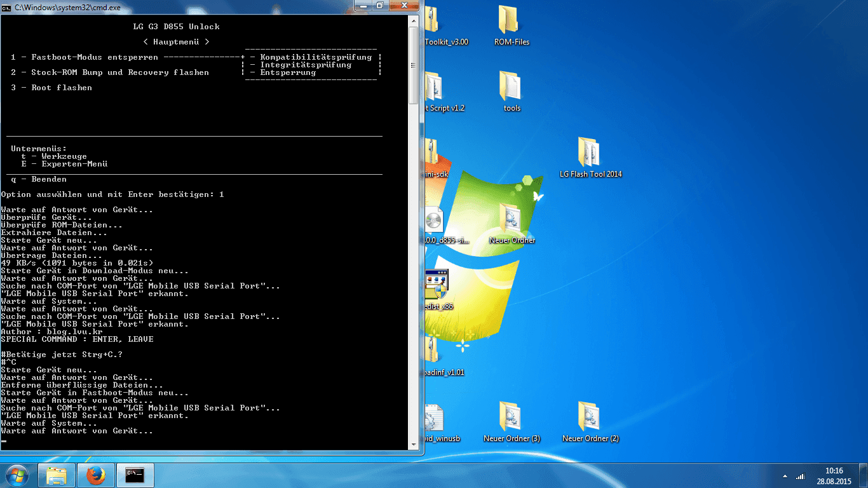868x488 pixels.
Task: Click '1 - Fastboot-Modus entsperren' line
Action: click(85, 57)
